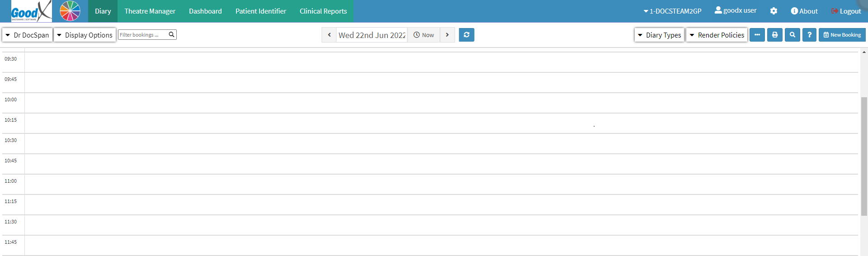
Task: Click the vertical scrollbar thumb
Action: click(x=864, y=156)
